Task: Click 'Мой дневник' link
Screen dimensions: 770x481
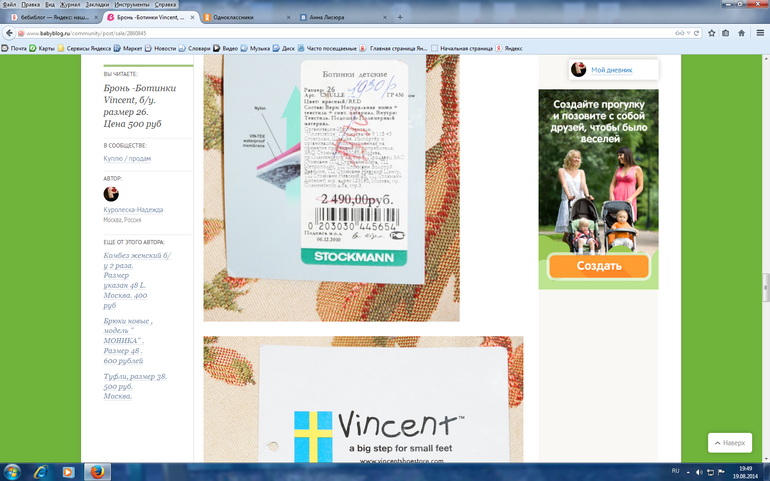Action: tap(611, 69)
